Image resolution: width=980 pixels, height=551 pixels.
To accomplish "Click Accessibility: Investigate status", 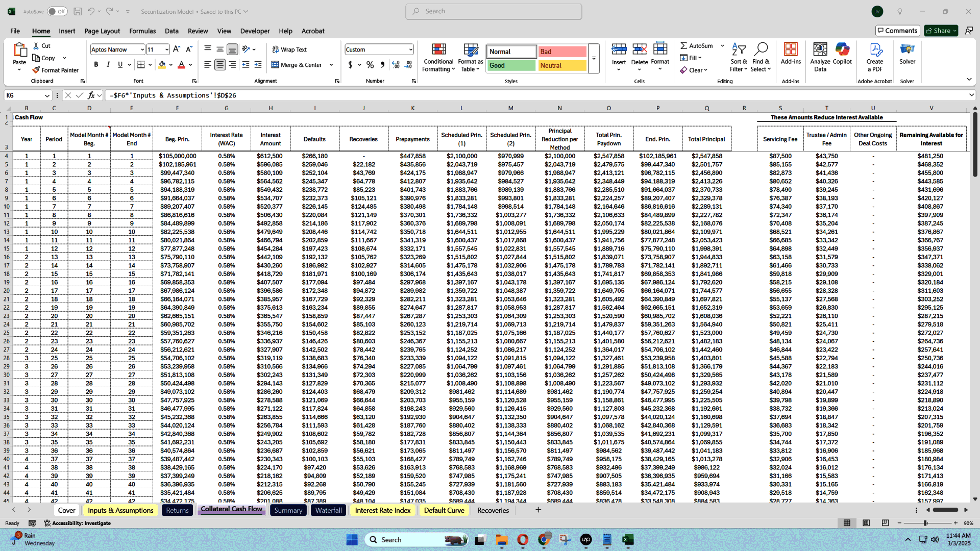I will coord(78,523).
